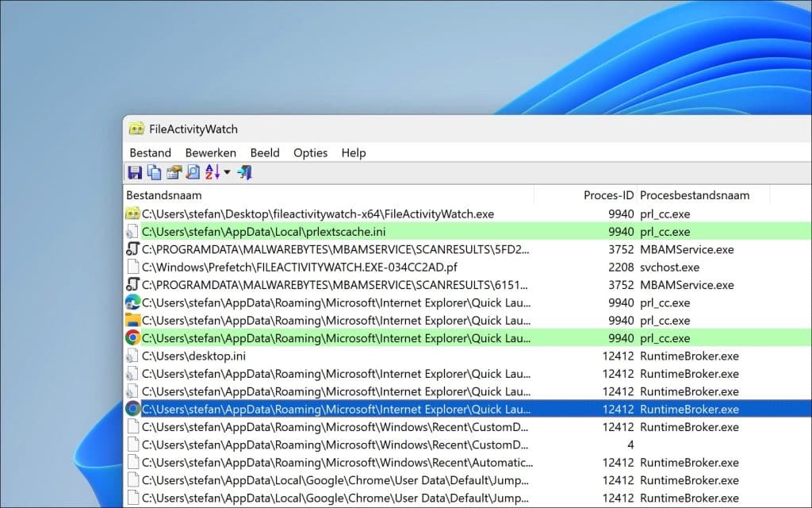Click RuntimeBroker.exe in the selected blue row
The height and width of the screenshot is (508, 812).
[x=689, y=409]
